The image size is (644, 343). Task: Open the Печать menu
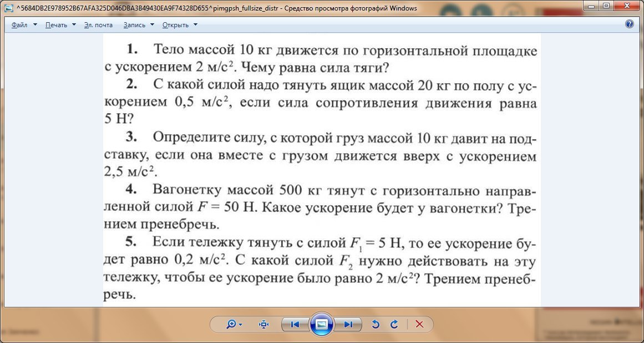coord(56,25)
